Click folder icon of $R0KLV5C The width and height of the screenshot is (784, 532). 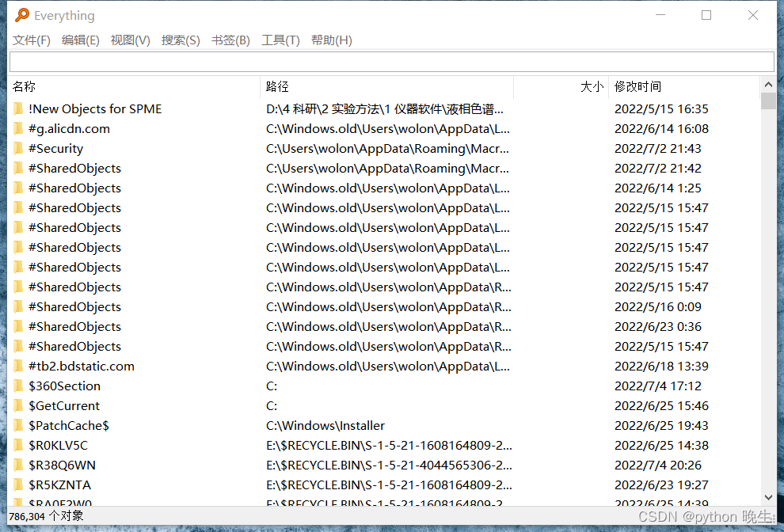[x=18, y=445]
